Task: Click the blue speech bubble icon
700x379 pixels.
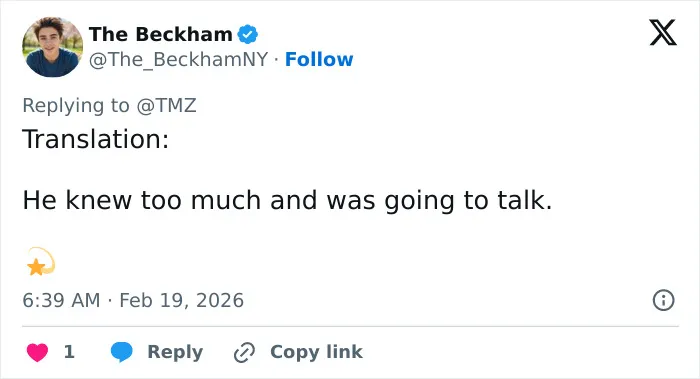Action: click(x=121, y=352)
